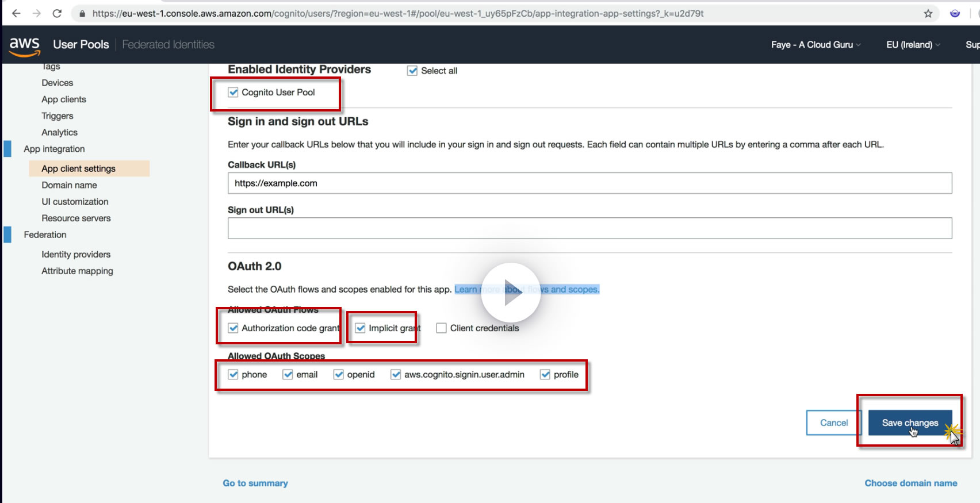Click the Cancel button

(834, 423)
